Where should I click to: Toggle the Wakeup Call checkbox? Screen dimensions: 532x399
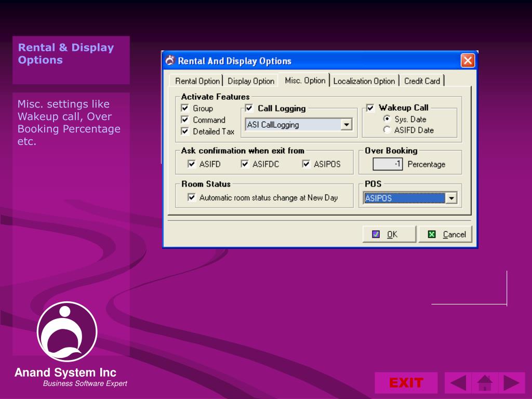(x=370, y=108)
